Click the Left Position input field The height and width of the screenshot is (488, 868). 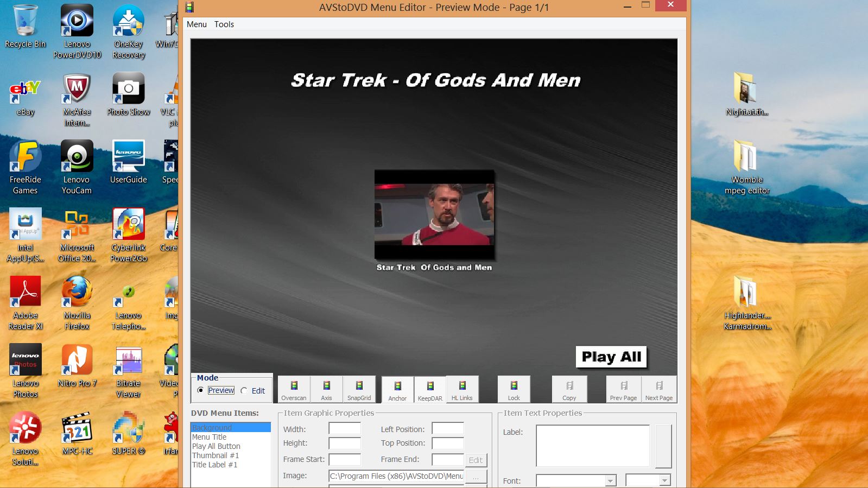(x=448, y=429)
